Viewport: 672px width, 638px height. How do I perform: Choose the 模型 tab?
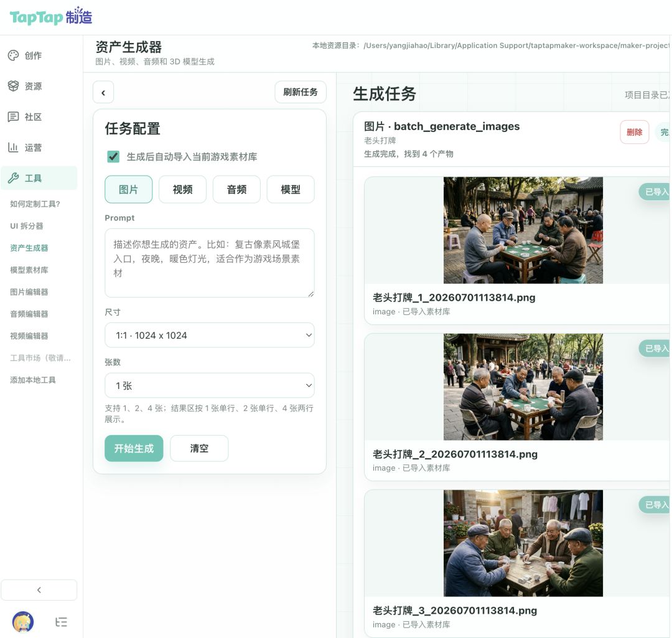coord(291,189)
